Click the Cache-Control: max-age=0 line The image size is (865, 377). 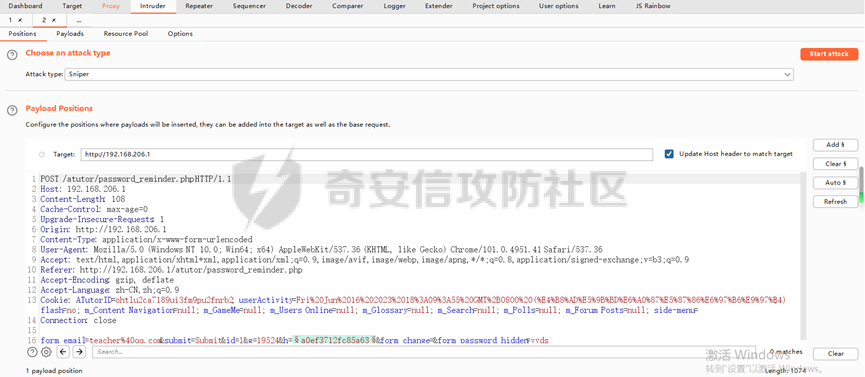pos(94,209)
